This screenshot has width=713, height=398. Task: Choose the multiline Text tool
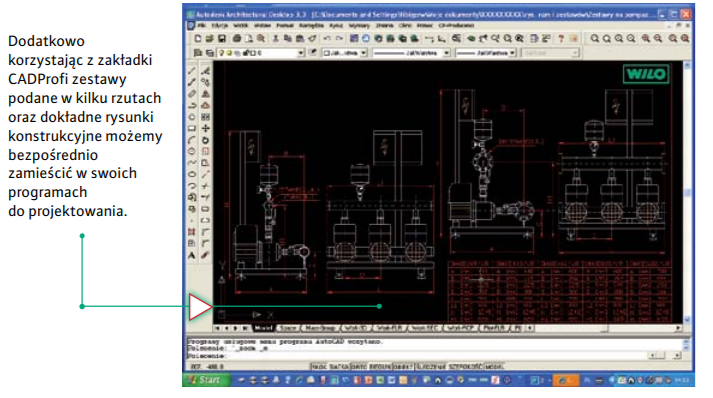[192, 255]
